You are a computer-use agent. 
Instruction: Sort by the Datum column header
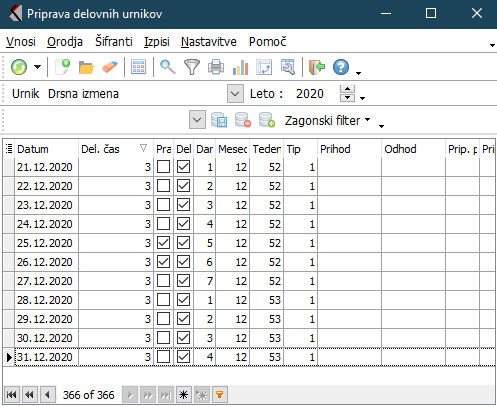click(33, 149)
